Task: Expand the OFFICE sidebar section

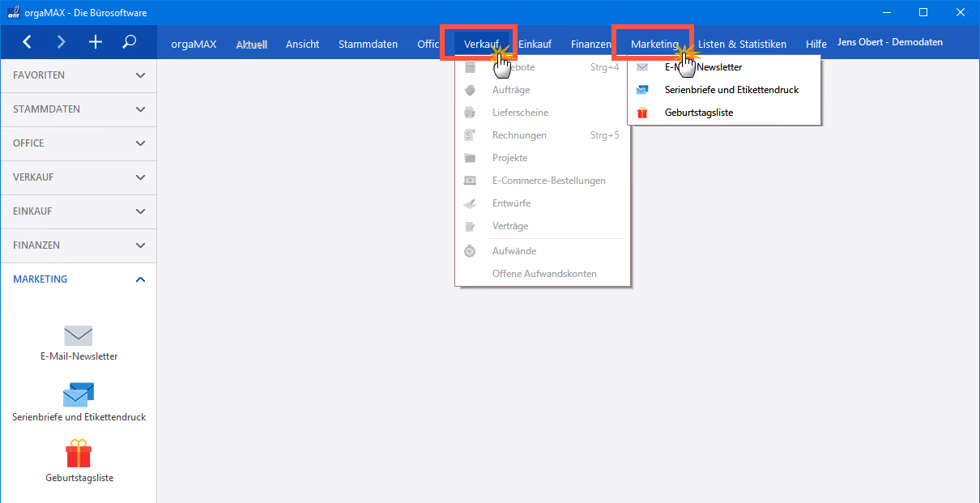Action: 79,143
